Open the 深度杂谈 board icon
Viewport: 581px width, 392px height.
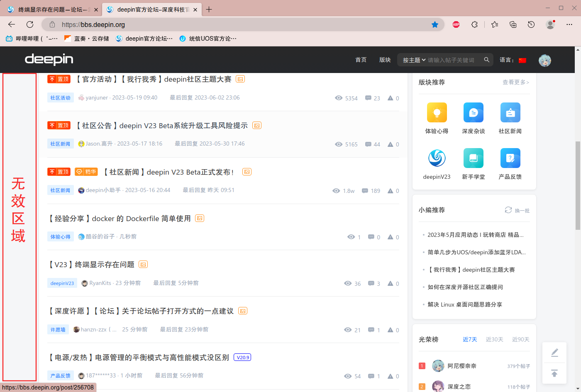click(474, 112)
